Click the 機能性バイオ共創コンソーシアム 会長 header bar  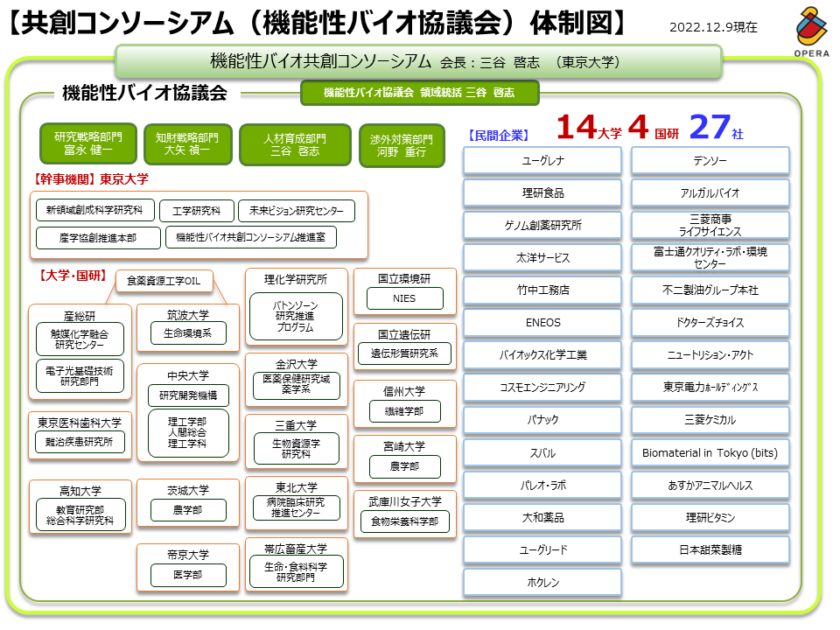(418, 61)
